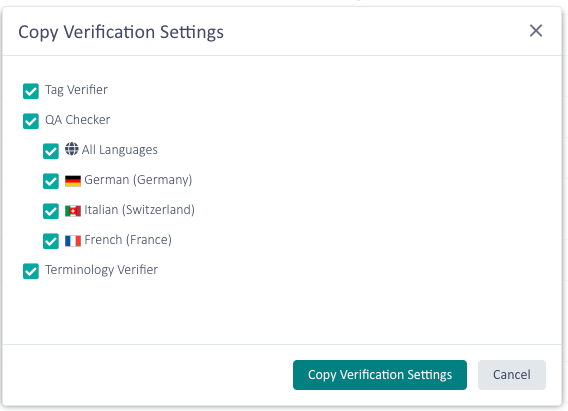
Task: Click the German flag icon
Action: [73, 181]
